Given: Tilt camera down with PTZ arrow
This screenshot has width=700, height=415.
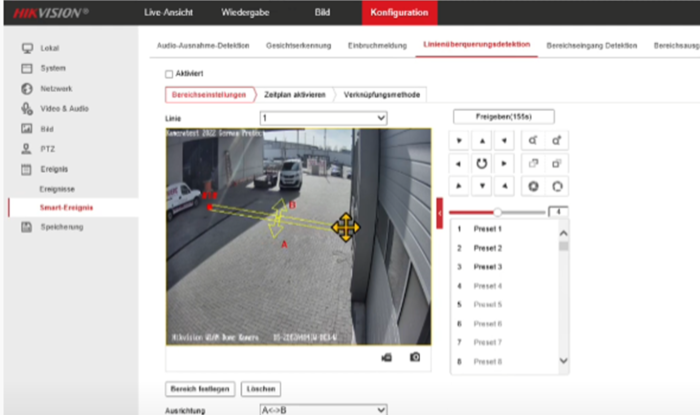Looking at the screenshot, I should [x=482, y=186].
